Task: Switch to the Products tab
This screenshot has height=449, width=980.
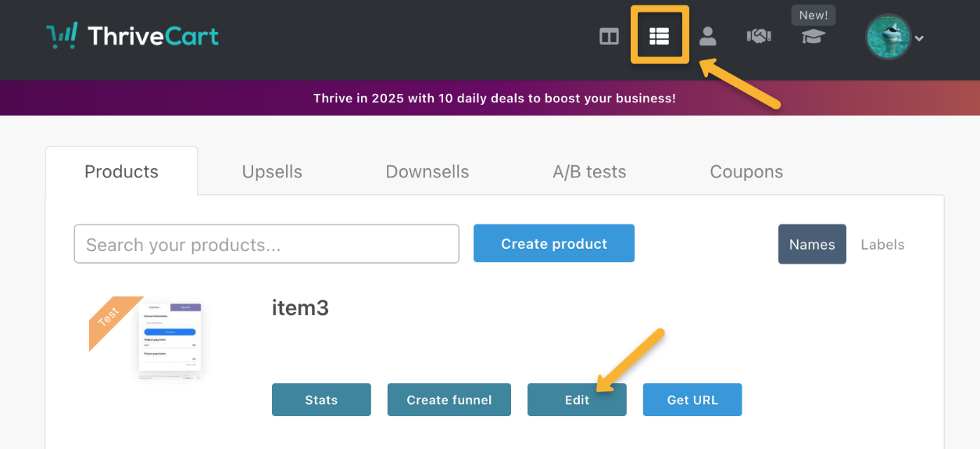Action: tap(121, 171)
